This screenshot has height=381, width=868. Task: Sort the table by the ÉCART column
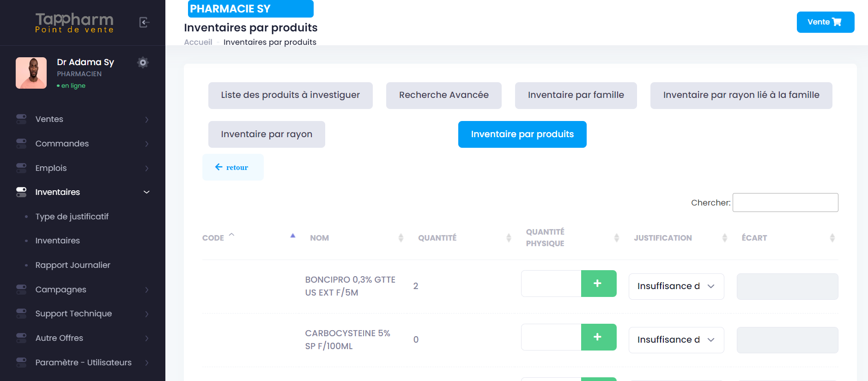coord(832,238)
